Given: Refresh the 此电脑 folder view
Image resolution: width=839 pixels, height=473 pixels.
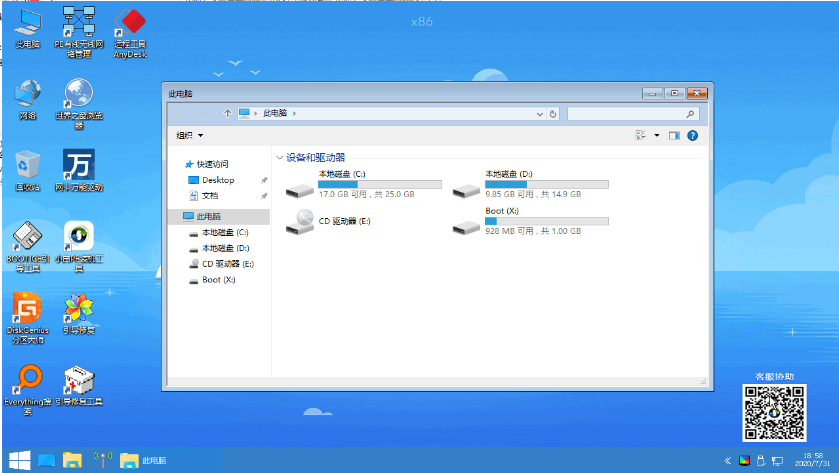Looking at the screenshot, I should point(553,114).
